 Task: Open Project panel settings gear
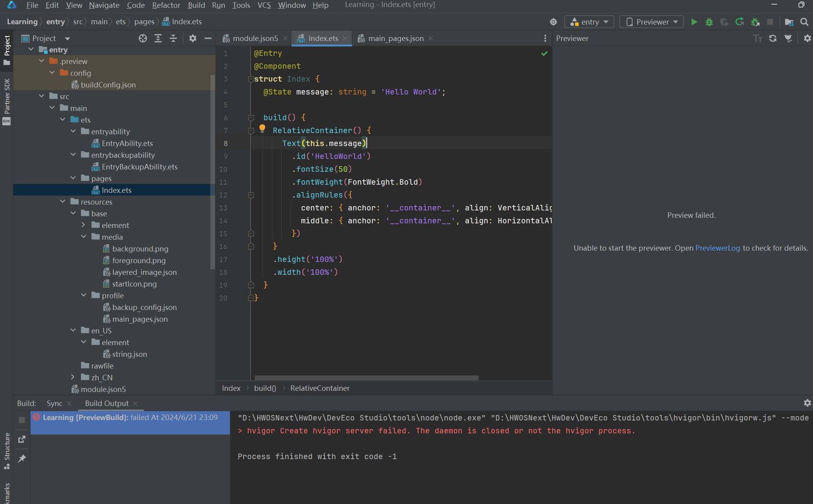coord(193,38)
